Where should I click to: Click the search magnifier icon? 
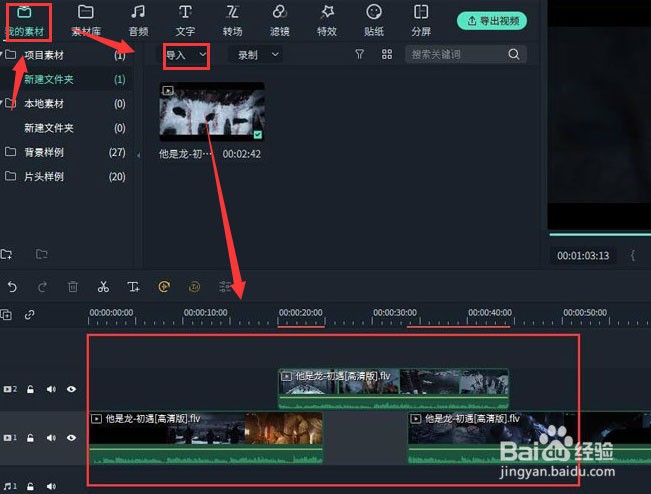click(x=514, y=54)
